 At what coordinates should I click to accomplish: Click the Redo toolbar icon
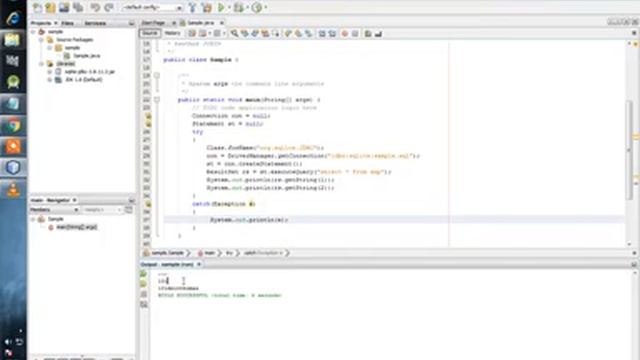pos(109,7)
